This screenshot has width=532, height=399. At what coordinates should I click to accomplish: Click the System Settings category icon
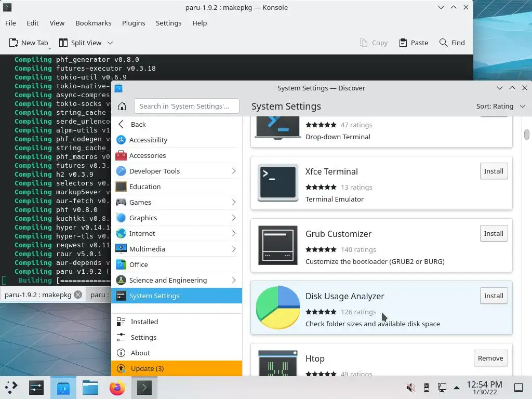point(121,296)
